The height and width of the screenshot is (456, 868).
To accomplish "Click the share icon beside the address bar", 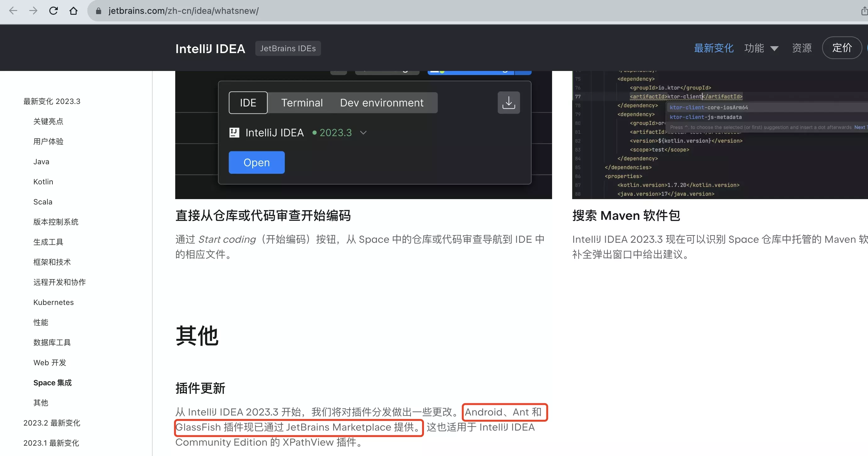I will tap(864, 11).
